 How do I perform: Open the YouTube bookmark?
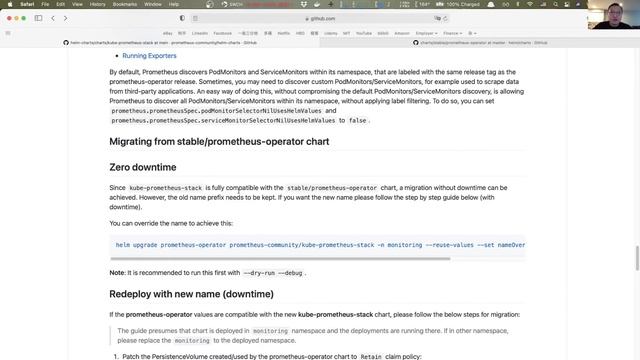(364, 33)
